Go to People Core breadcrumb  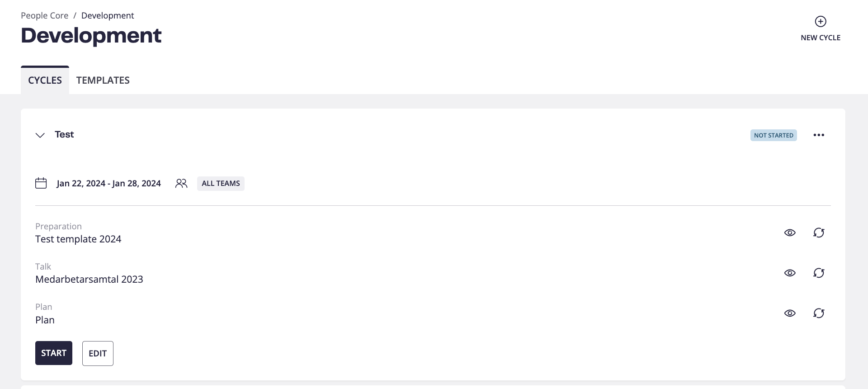(x=44, y=15)
